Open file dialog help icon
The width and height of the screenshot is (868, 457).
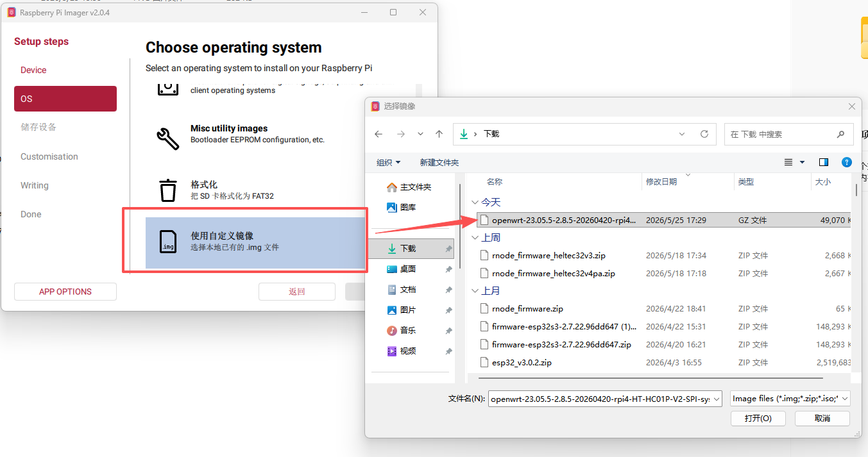tap(846, 162)
